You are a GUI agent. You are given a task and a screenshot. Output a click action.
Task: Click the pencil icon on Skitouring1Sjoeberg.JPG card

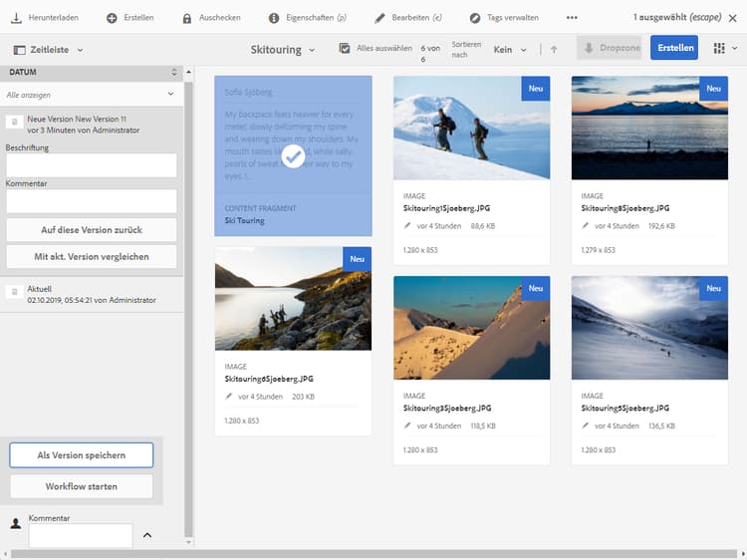[406, 226]
